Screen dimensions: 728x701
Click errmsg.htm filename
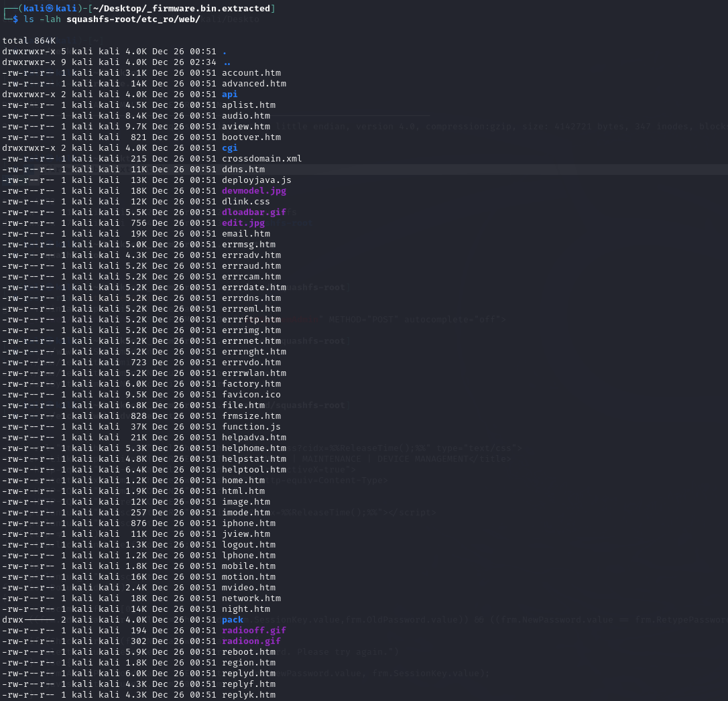249,244
